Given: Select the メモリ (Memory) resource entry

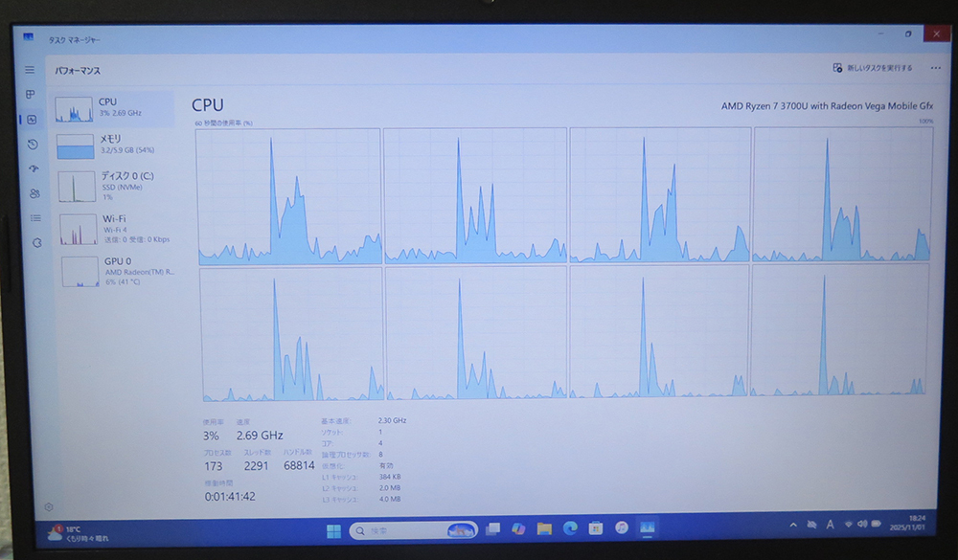Looking at the screenshot, I should (114, 146).
